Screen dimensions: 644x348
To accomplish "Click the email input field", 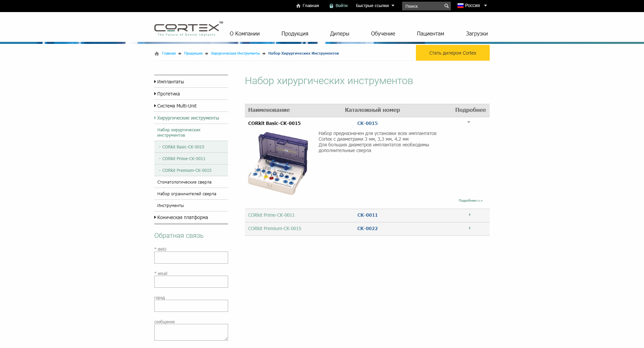I will [191, 282].
